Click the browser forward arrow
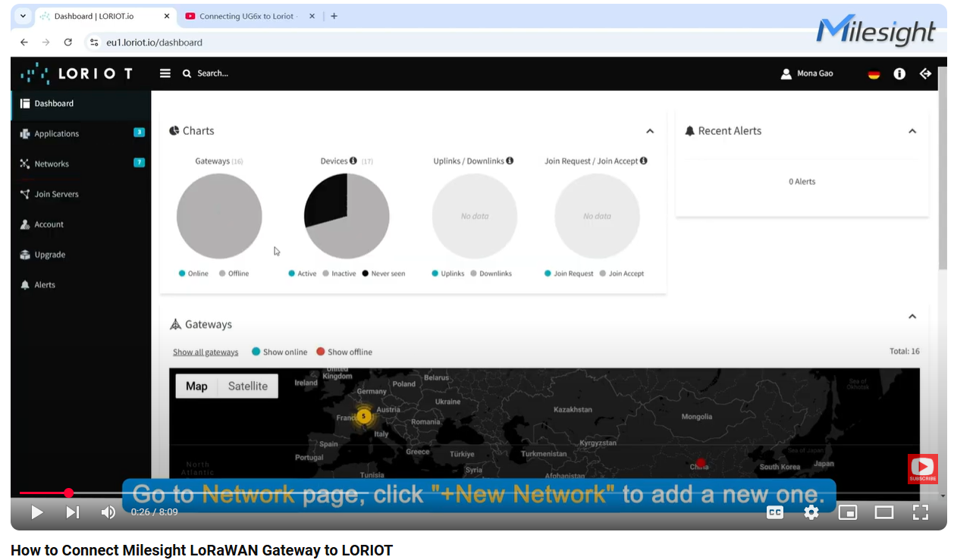The height and width of the screenshot is (560, 954). (46, 42)
